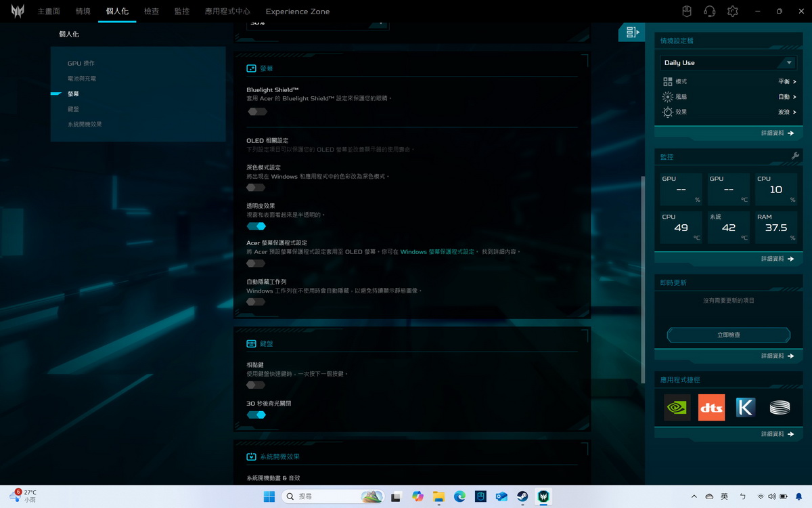
Task: Expand the 風扇 setting chevron
Action: pos(794,97)
